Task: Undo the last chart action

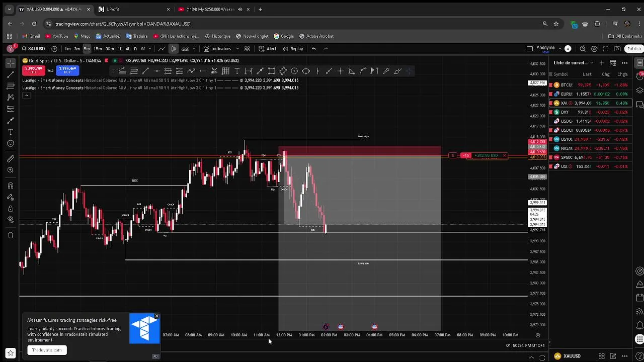Action: pyautogui.click(x=314, y=49)
